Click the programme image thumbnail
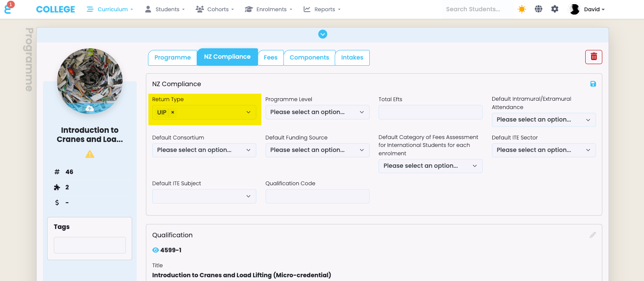The width and height of the screenshot is (644, 281). (x=90, y=81)
